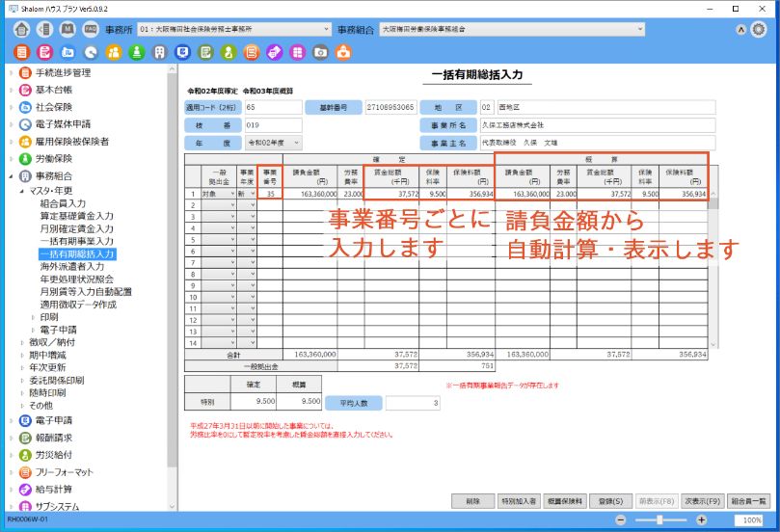Open row 1 一般拠出金 dropdown showing 対象
This screenshot has height=532, width=780.
pyautogui.click(x=218, y=194)
